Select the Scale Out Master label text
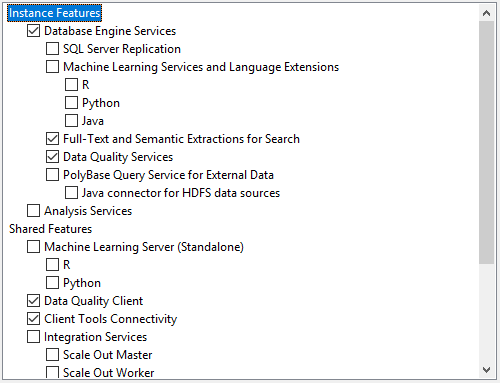 pyautogui.click(x=108, y=355)
